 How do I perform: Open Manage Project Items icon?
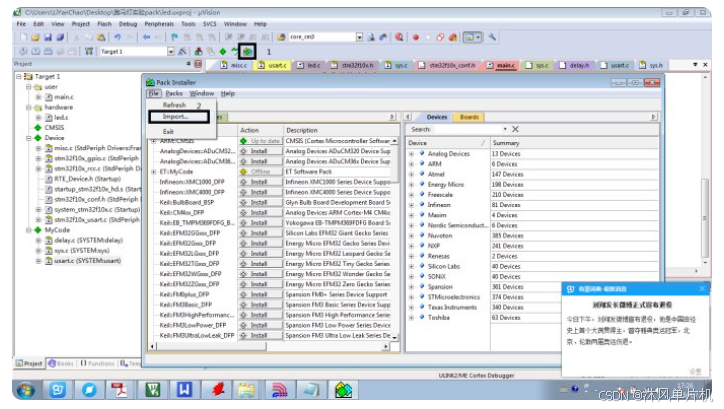199,51
